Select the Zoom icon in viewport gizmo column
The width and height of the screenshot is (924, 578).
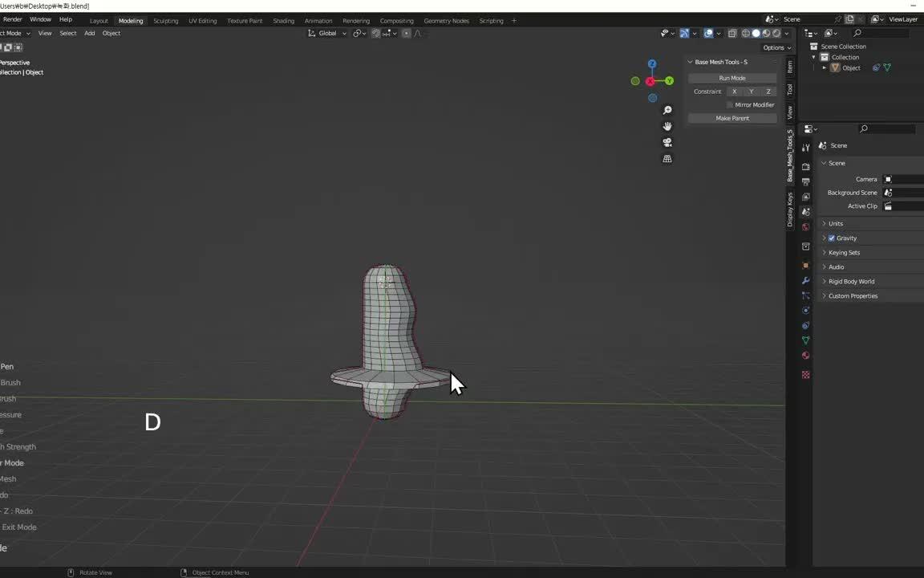pos(667,110)
